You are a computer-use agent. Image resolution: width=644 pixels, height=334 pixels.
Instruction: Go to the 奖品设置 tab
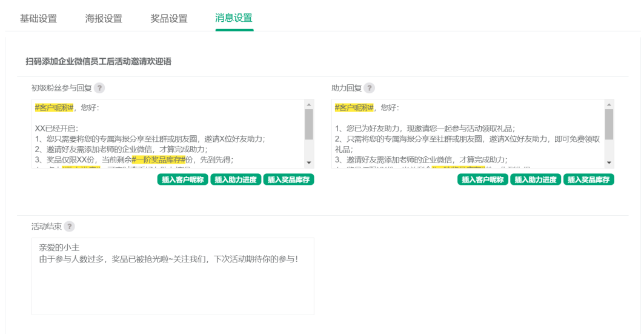169,18
